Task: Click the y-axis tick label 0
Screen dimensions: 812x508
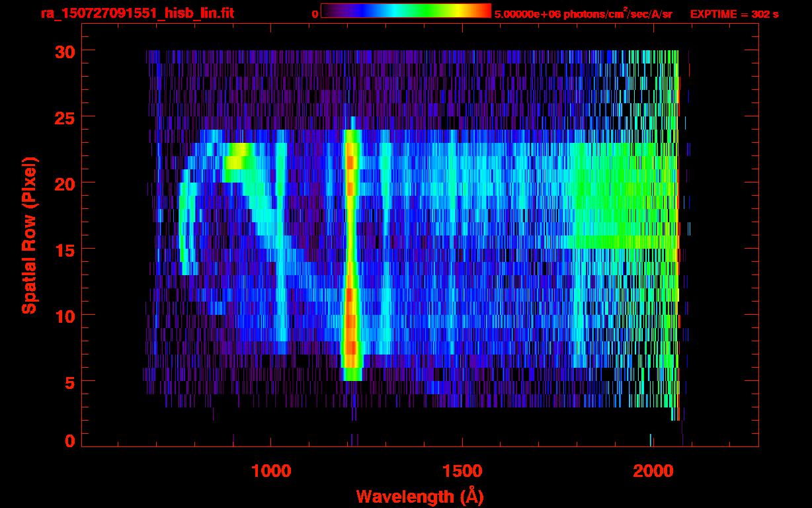Action: pyautogui.click(x=69, y=441)
